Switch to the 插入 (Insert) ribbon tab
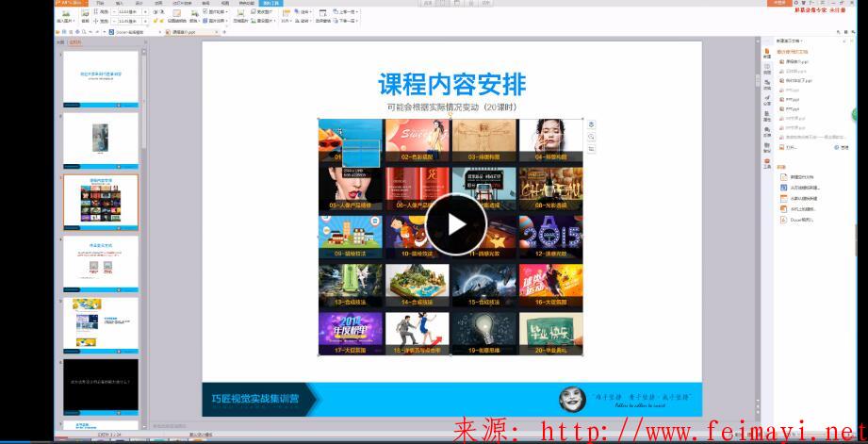This screenshot has width=868, height=444. click(119, 3)
